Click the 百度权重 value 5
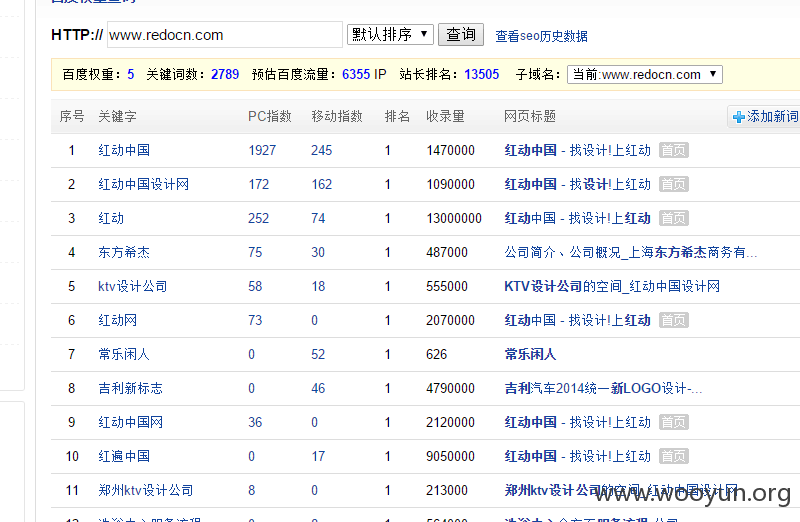This screenshot has height=522, width=800. (131, 74)
